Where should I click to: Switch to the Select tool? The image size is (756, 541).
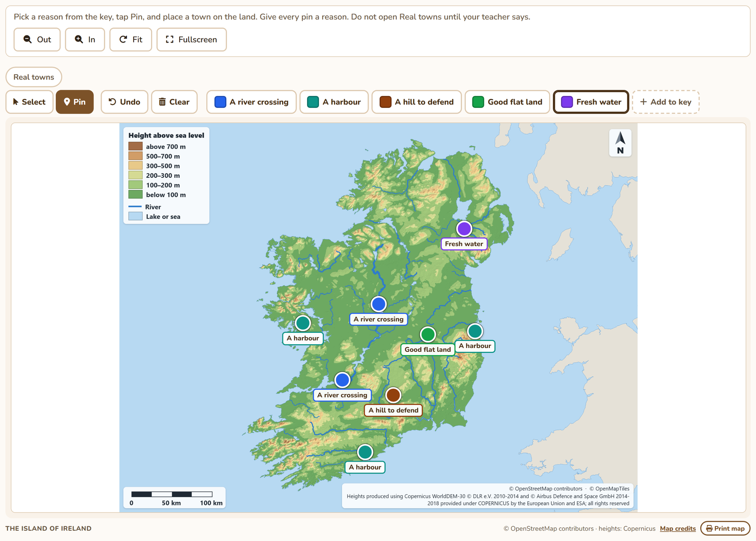coord(29,102)
